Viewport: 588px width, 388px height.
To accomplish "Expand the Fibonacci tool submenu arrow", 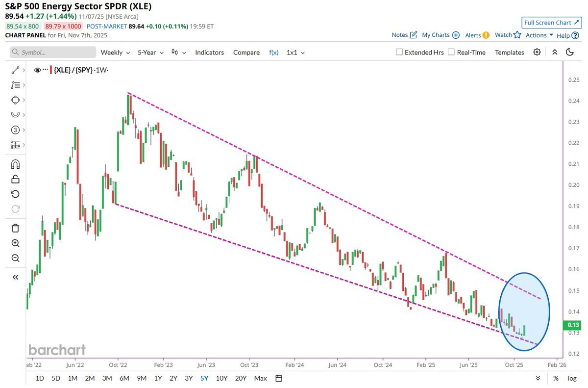I will [24, 85].
